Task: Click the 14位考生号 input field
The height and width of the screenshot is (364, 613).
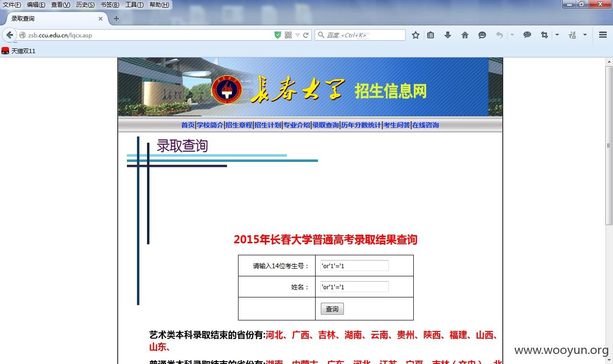Action: (354, 266)
